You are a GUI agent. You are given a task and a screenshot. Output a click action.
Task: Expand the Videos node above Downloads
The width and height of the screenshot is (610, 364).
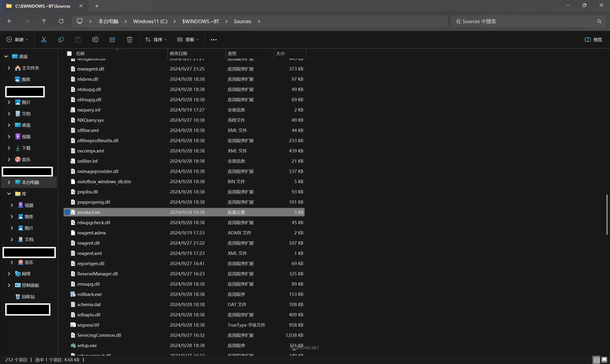9,137
